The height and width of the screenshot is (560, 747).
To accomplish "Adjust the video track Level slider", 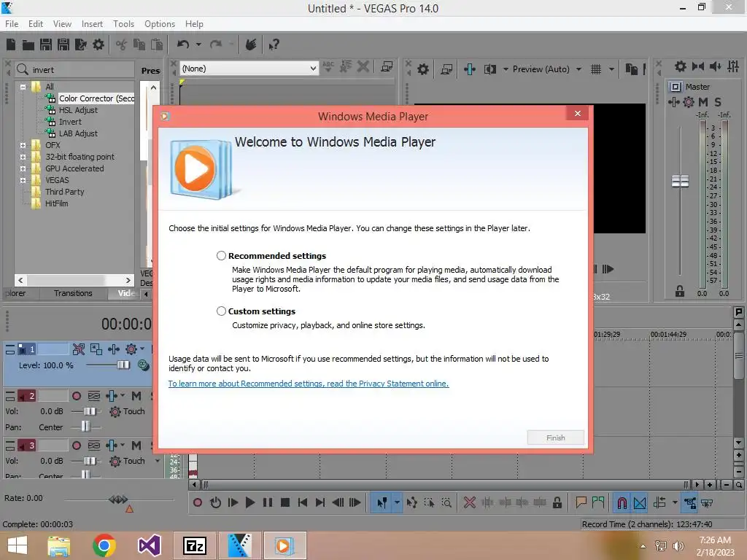I will tap(123, 365).
